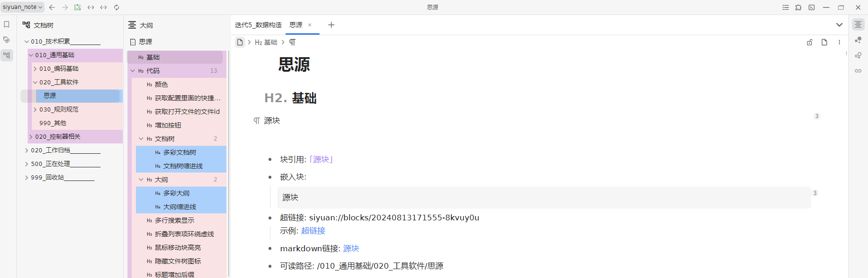Click the 思源 document title in the editor
This screenshot has width=868, height=278.
[294, 65]
